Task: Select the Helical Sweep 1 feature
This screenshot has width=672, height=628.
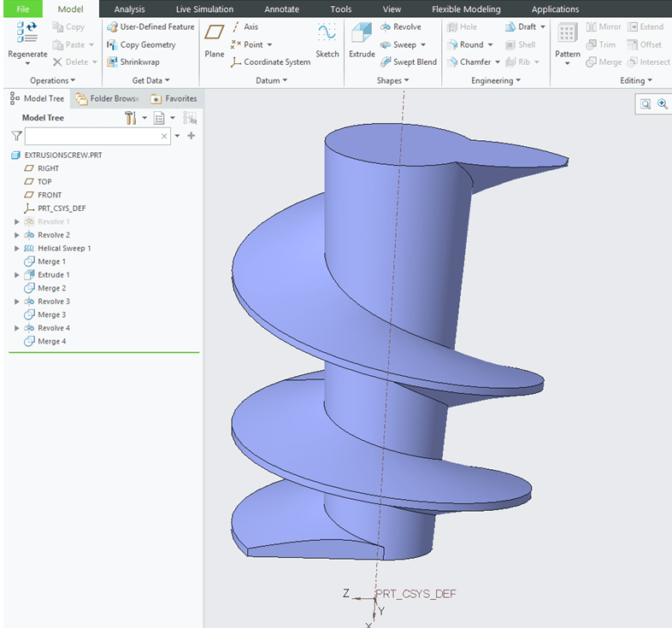Action: [63, 248]
